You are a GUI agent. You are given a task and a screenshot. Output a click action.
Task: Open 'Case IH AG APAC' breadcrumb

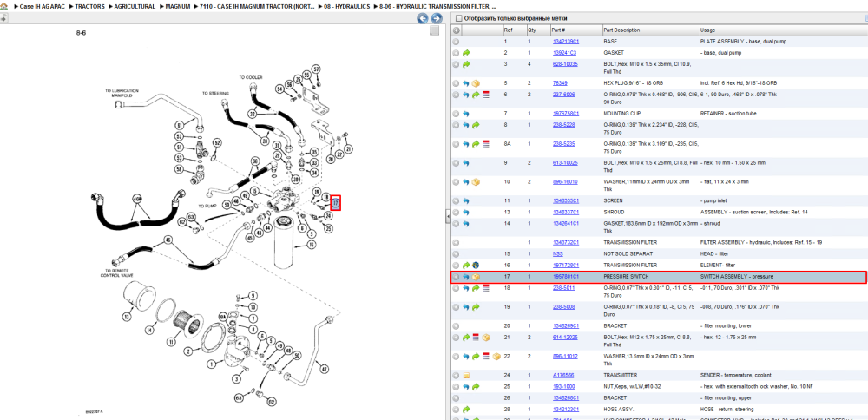[x=43, y=6]
